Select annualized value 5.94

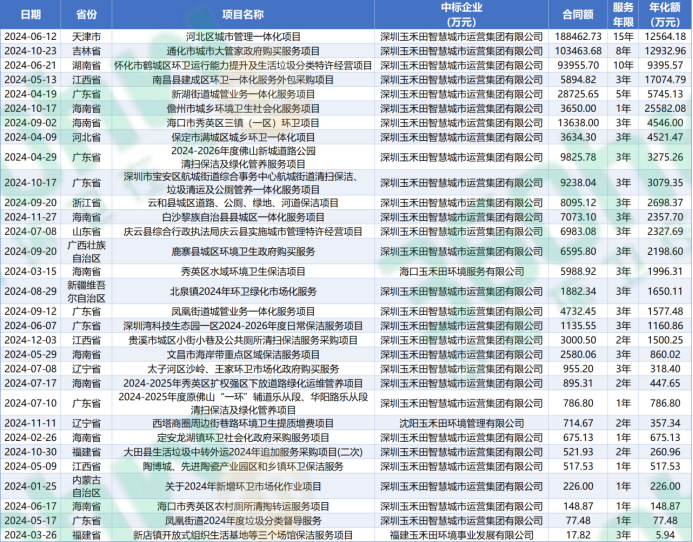tap(665, 535)
